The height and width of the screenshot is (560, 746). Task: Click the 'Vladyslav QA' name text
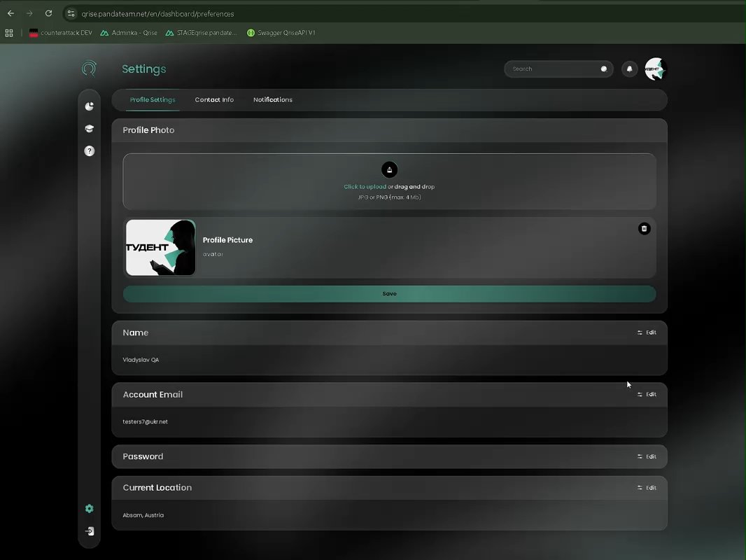[x=141, y=360]
